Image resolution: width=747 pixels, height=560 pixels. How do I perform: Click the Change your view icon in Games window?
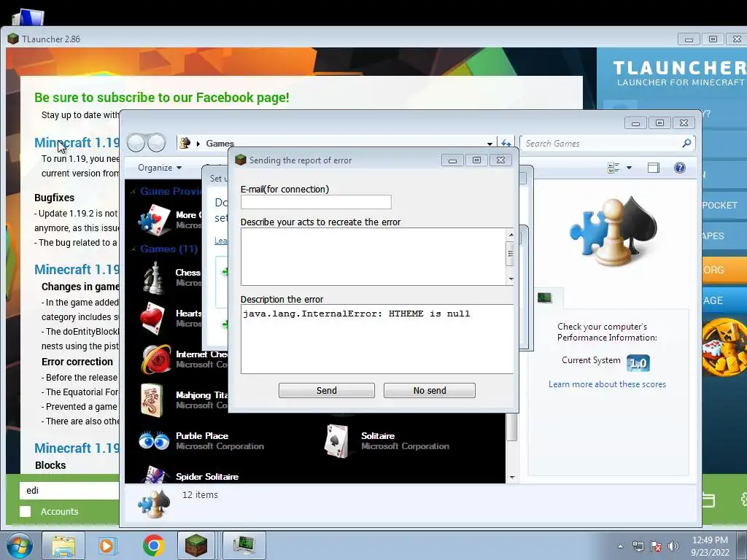614,168
